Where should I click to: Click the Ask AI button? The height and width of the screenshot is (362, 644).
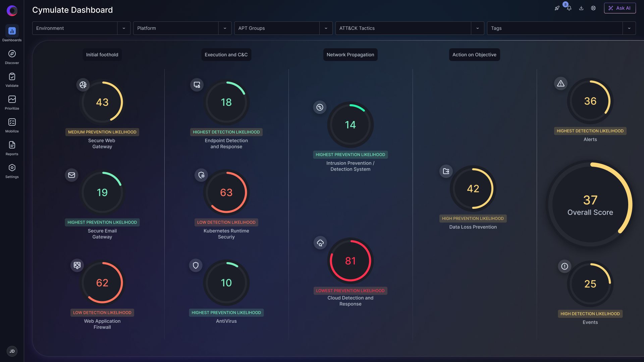point(620,8)
